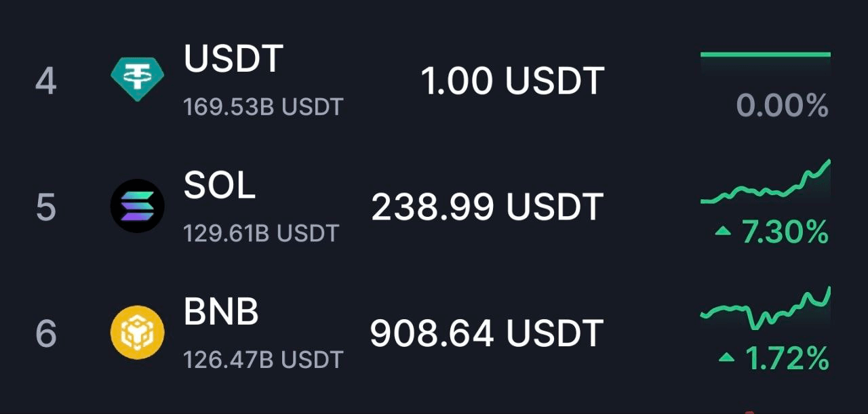This screenshot has height=414, width=868.
Task: Click the green up arrow beside 1.72%
Action: click(726, 358)
